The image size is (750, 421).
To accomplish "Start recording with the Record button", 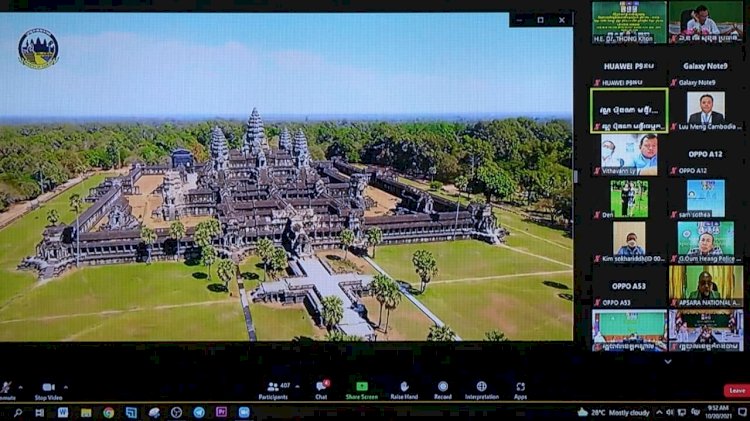I will coord(443,390).
